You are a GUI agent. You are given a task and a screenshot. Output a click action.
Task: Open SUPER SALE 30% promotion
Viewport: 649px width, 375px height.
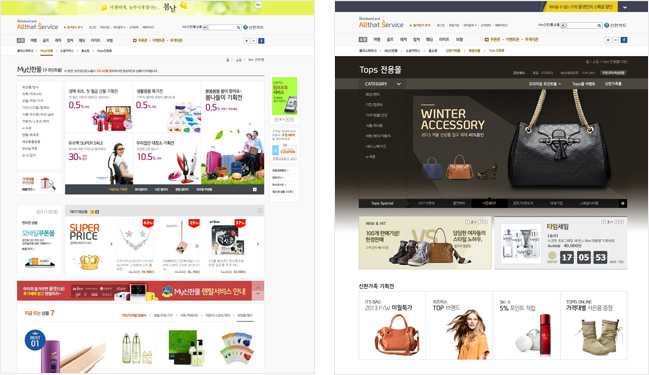[x=99, y=160]
